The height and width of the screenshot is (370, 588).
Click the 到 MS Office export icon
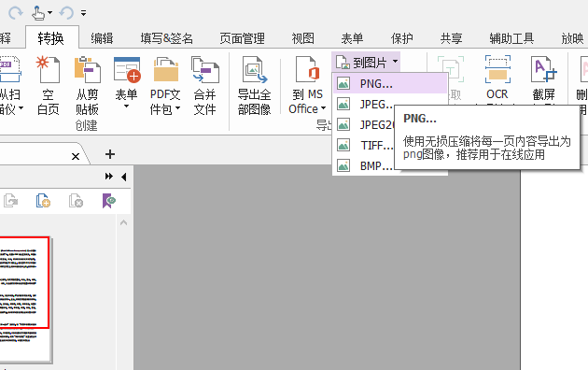(x=307, y=70)
